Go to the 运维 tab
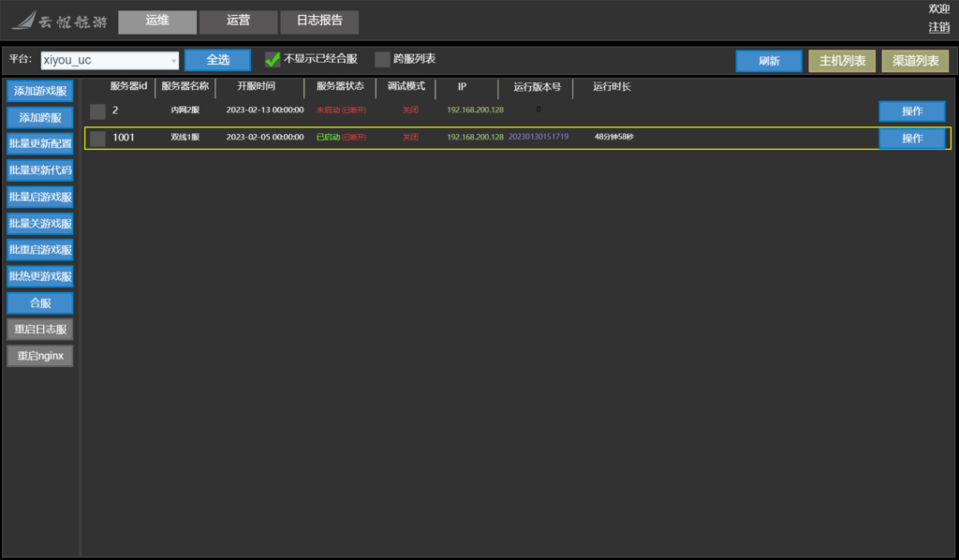The image size is (959, 560). click(157, 22)
